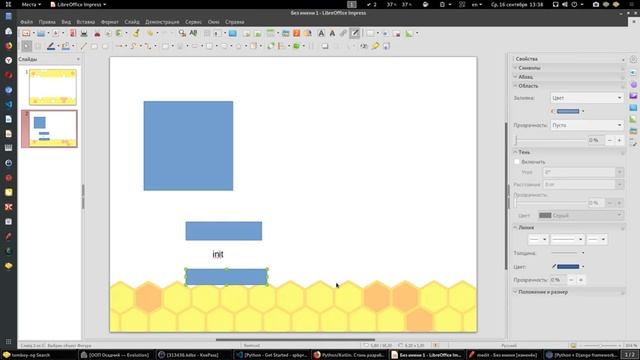Screen dimensions: 640x360
Task: Click the Spelling check icon
Action: 193,33
